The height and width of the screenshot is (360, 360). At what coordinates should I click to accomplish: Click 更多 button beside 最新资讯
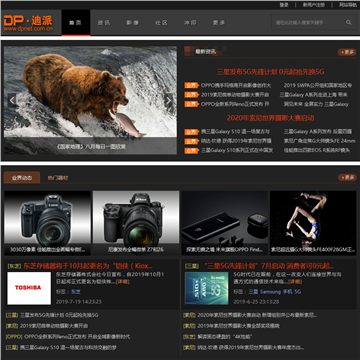(x=347, y=52)
